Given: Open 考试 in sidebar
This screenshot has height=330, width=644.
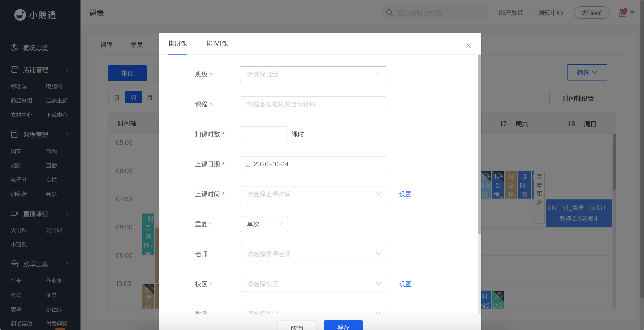Looking at the screenshot, I should point(16,295).
